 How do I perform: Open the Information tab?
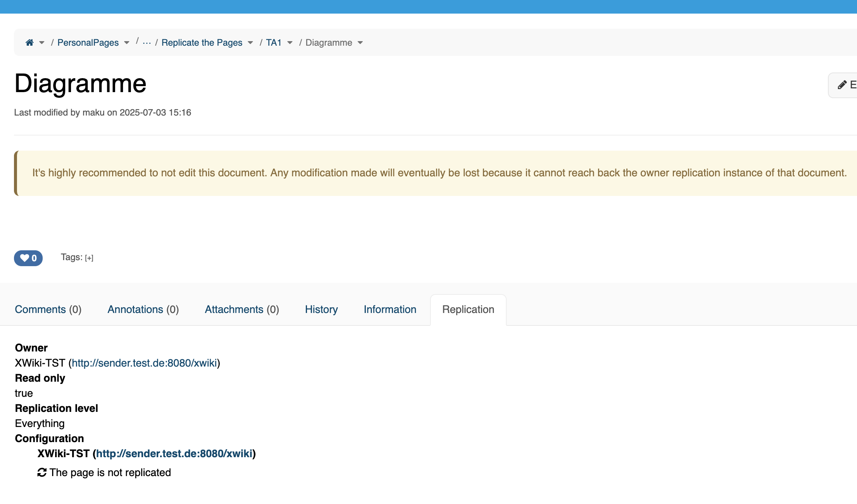pos(390,309)
